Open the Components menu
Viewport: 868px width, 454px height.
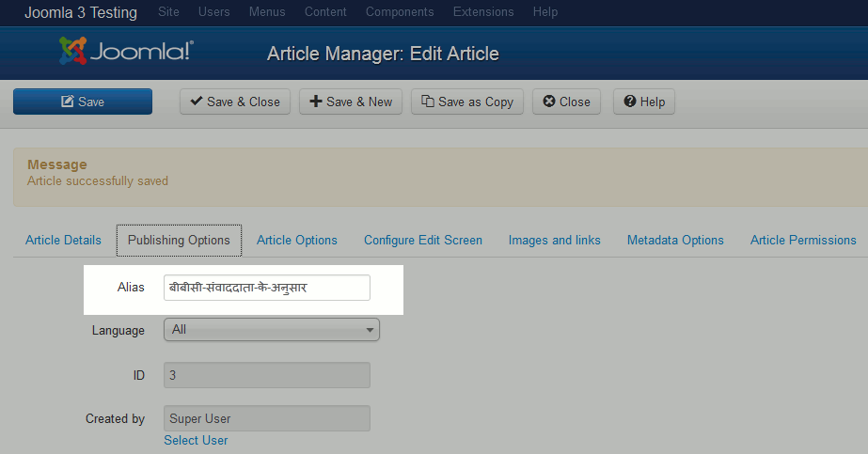(400, 12)
